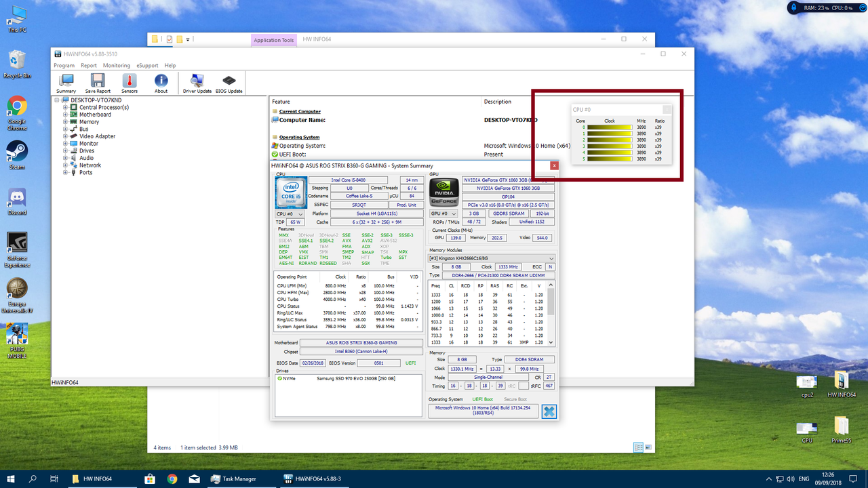Select the cpu2 file on desktop
Image resolution: width=868 pixels, height=488 pixels.
(x=807, y=386)
